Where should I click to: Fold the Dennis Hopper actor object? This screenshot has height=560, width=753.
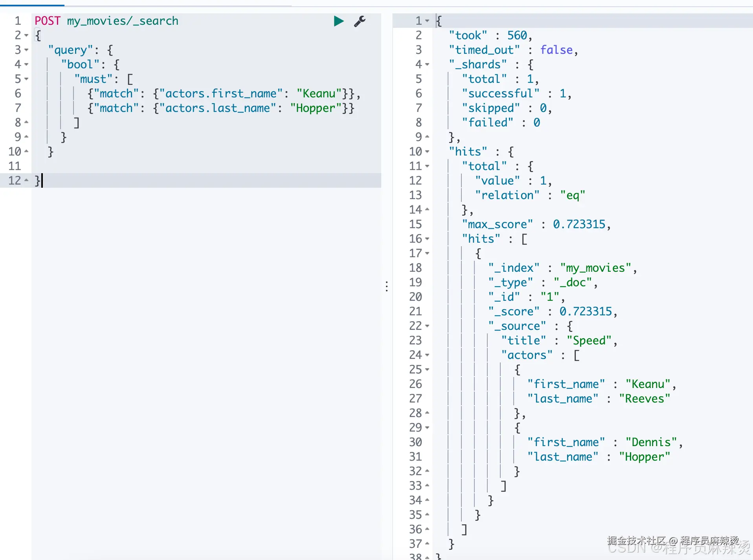pyautogui.click(x=427, y=428)
